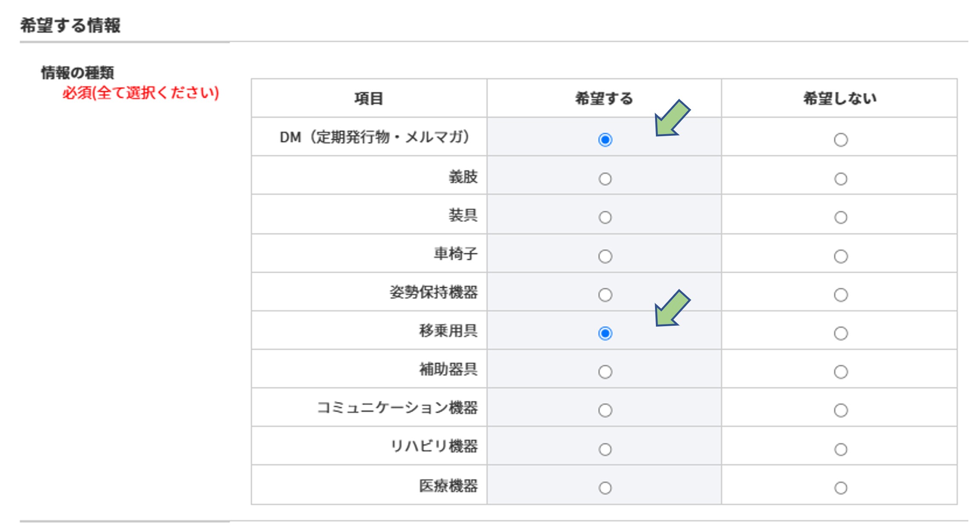This screenshot has height=526, width=980.
Task: Select 希望する for 義肢
Action: tap(605, 179)
